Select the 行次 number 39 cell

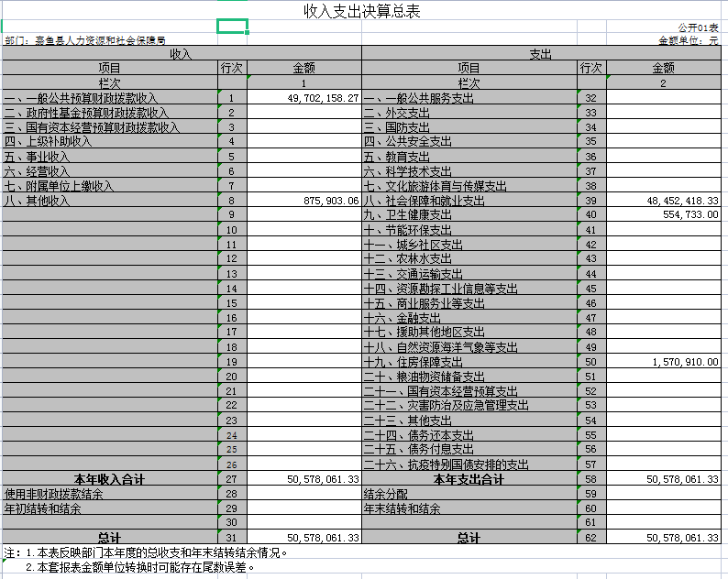tap(591, 201)
